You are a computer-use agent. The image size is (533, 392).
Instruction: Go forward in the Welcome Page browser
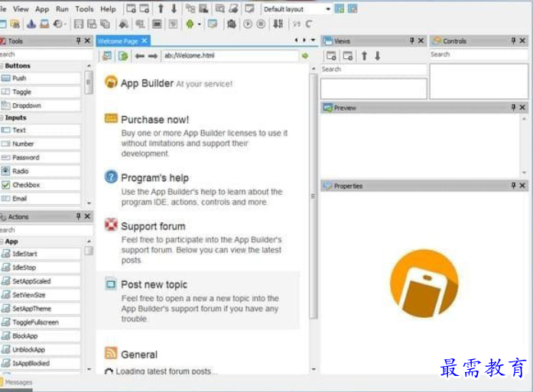pyautogui.click(x=153, y=56)
